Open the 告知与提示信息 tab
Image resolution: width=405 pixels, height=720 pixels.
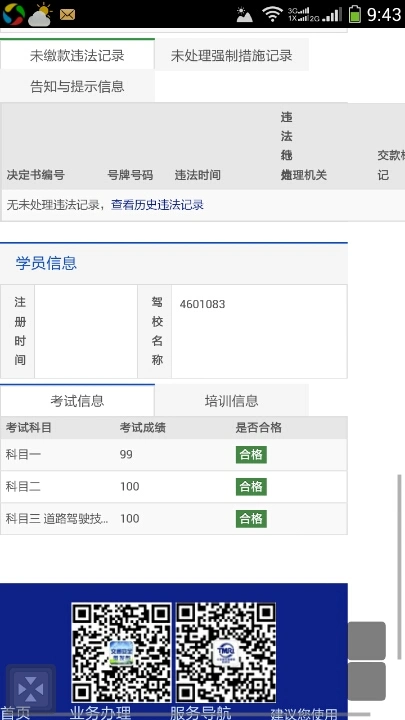(77, 86)
